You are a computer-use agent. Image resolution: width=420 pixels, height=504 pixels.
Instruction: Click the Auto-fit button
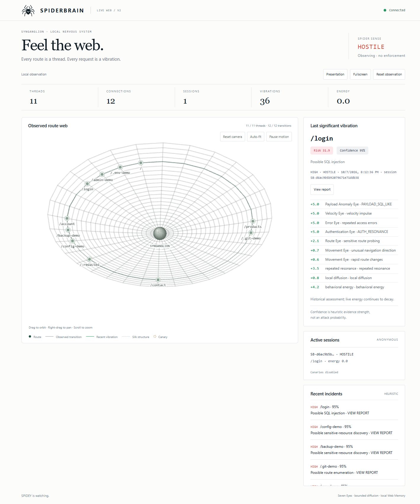click(x=256, y=137)
